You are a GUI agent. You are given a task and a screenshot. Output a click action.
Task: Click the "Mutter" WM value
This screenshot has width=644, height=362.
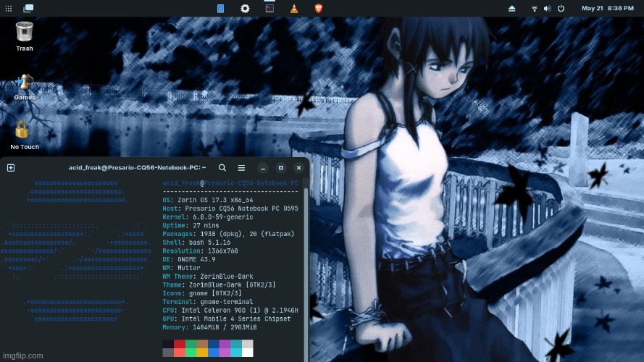(189, 268)
